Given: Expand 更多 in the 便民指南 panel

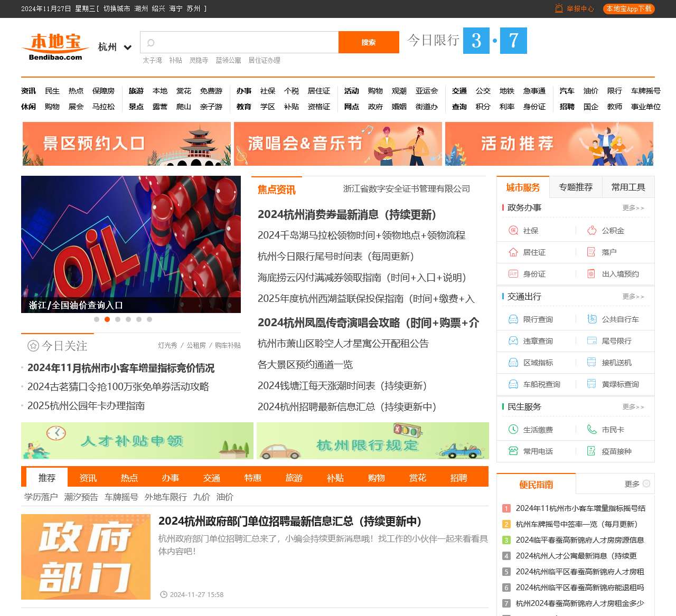Looking at the screenshot, I should pyautogui.click(x=633, y=483).
